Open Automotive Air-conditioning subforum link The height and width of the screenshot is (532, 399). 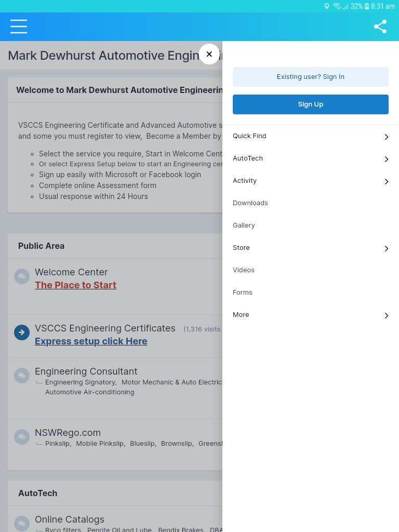pyautogui.click(x=90, y=392)
